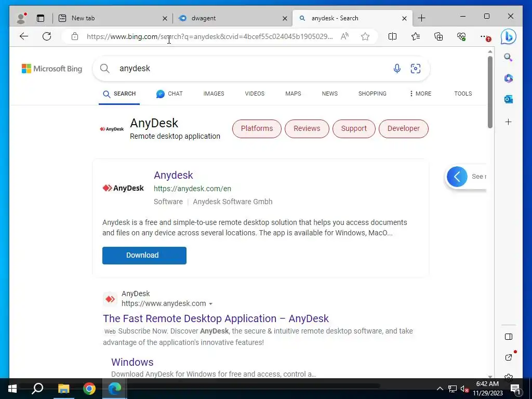Screen dimensions: 532x399
Task: Click the blue Download button
Action: (144, 255)
